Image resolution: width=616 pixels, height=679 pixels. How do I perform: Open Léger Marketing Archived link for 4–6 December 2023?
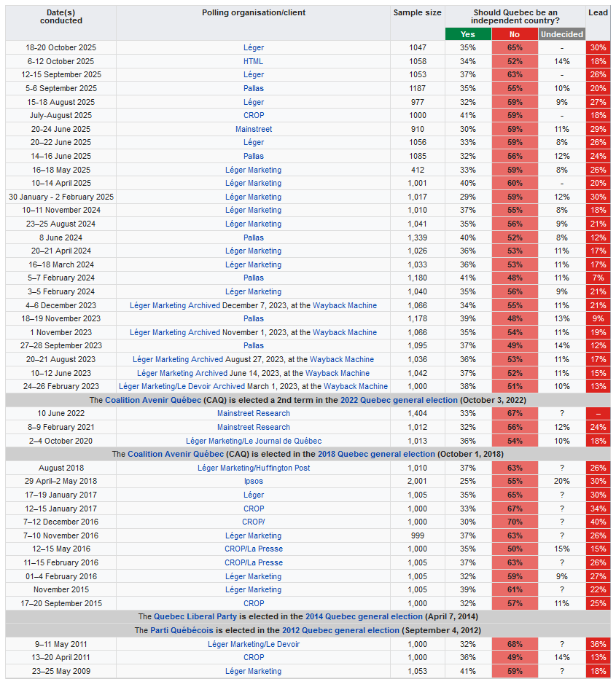[x=174, y=305]
